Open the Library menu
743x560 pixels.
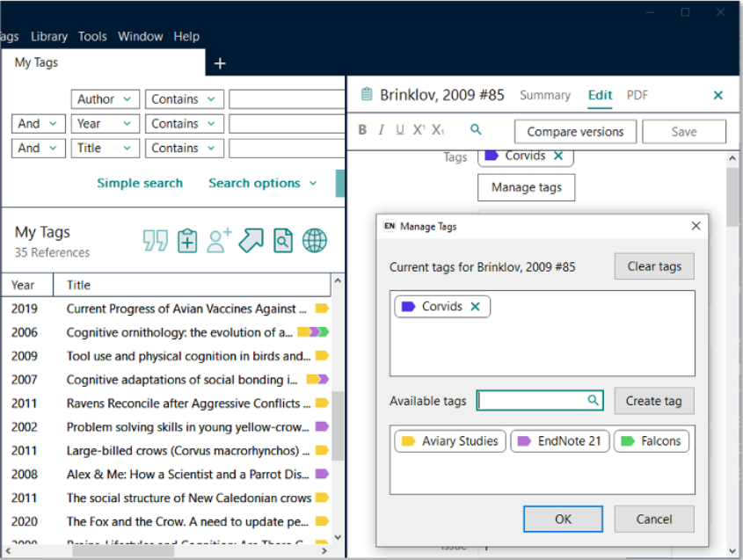pyautogui.click(x=49, y=36)
